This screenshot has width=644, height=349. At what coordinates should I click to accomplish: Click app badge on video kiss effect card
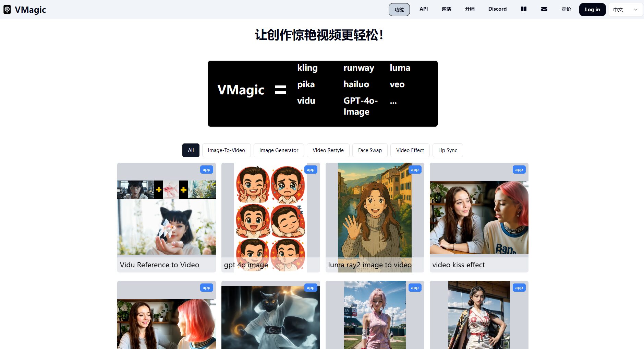[x=519, y=170]
